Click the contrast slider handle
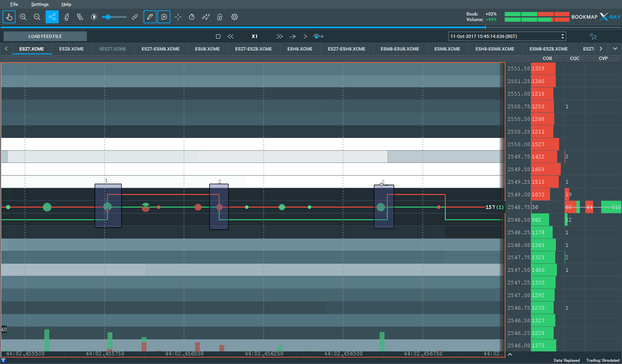The height and width of the screenshot is (364, 622). point(108,17)
